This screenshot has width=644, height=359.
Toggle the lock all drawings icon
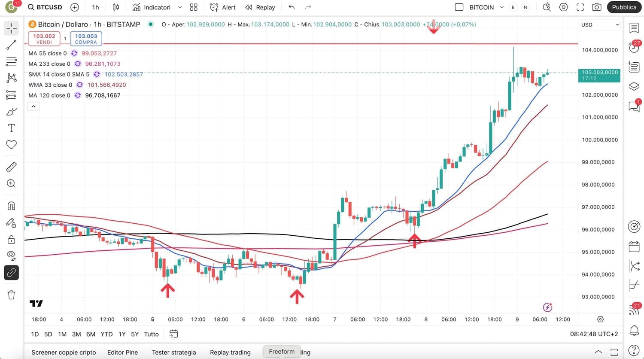coord(12,239)
